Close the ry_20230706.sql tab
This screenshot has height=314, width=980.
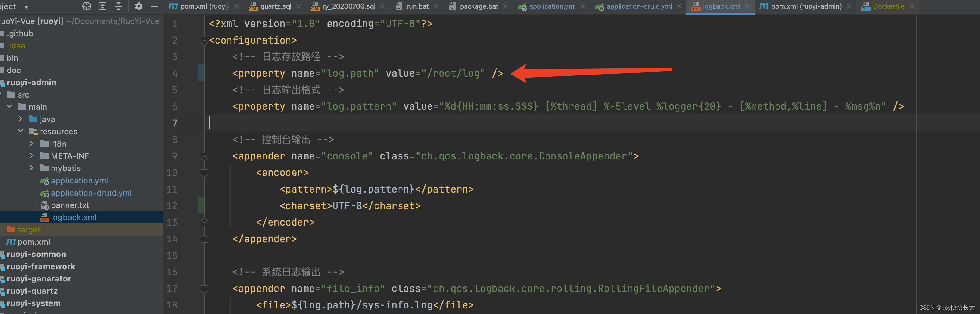click(382, 6)
